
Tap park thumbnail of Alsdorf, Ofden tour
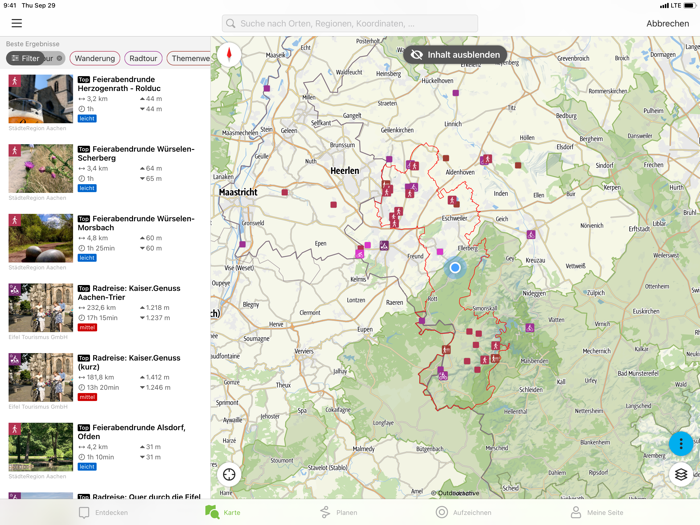click(x=41, y=447)
